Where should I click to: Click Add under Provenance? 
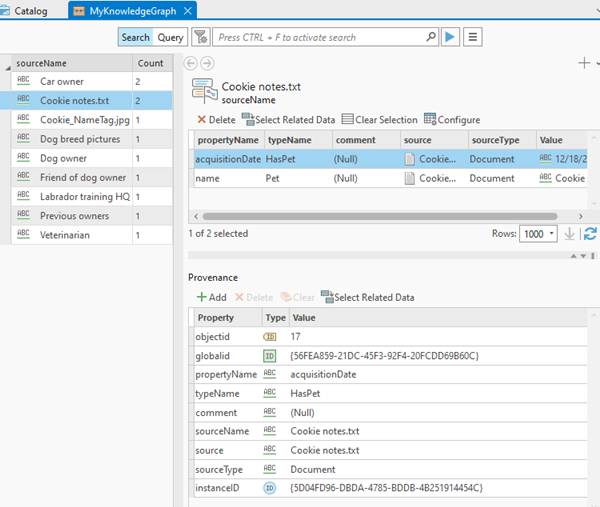pyautogui.click(x=211, y=297)
